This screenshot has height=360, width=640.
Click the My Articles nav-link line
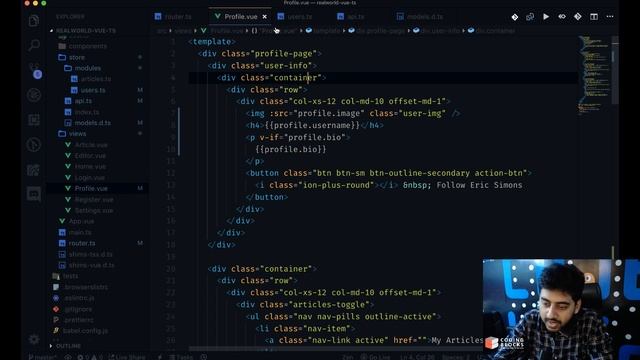click(x=374, y=340)
